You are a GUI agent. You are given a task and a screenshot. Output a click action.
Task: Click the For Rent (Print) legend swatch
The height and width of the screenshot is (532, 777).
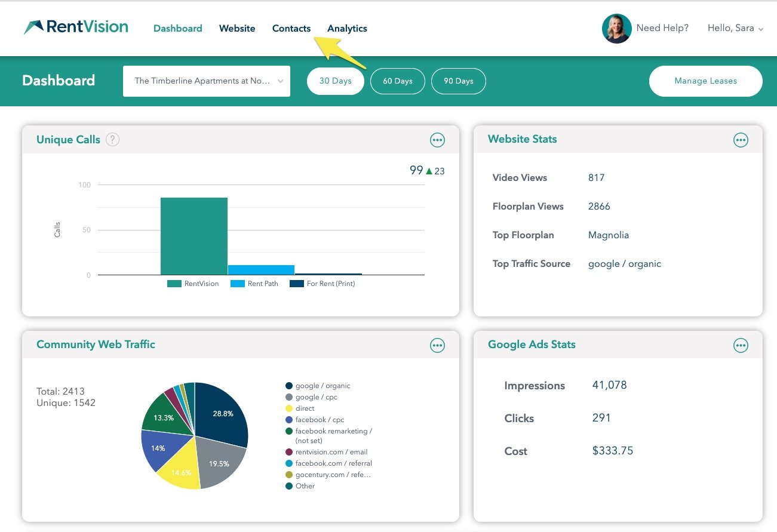tap(297, 284)
